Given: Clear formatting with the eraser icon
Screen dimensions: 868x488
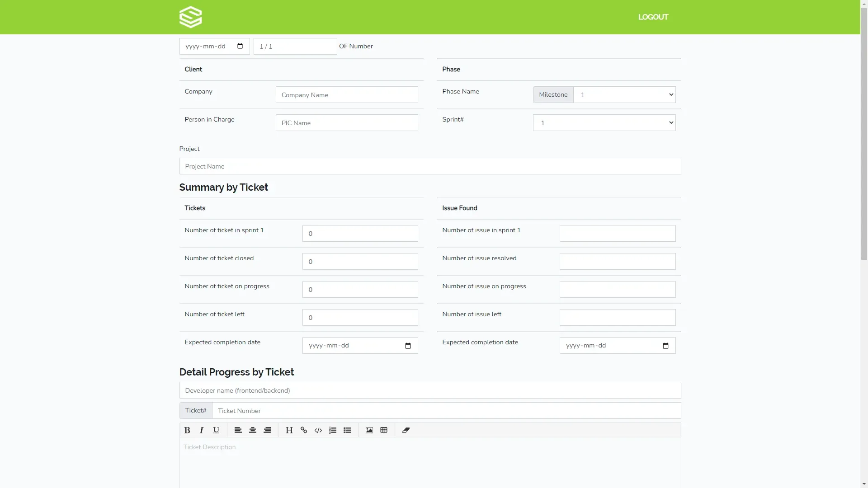Looking at the screenshot, I should point(406,430).
